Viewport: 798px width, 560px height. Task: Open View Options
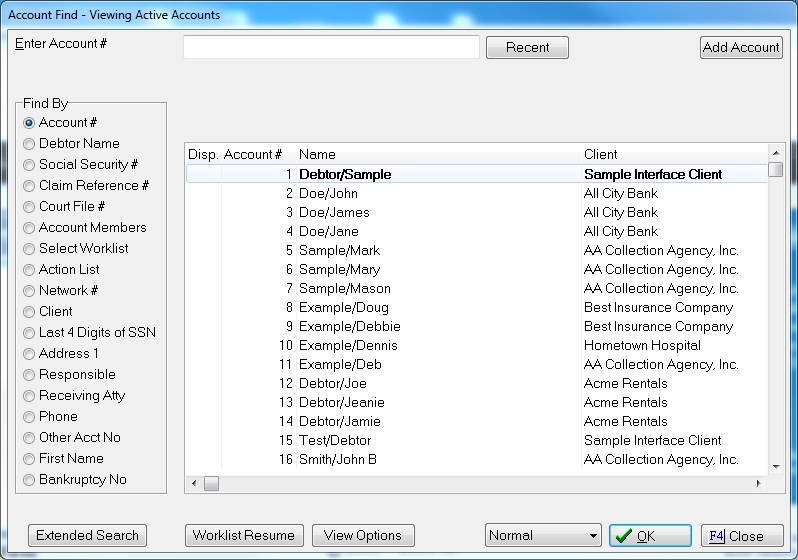pos(362,536)
